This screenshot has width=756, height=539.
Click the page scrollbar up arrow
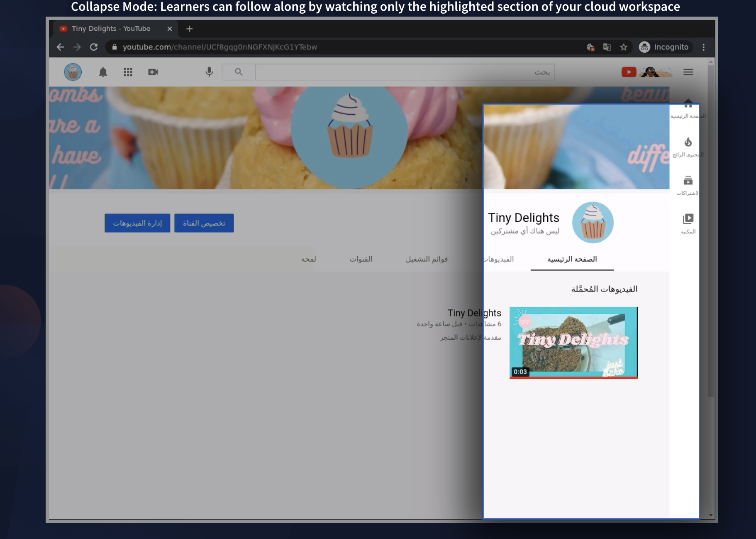pyautogui.click(x=711, y=61)
